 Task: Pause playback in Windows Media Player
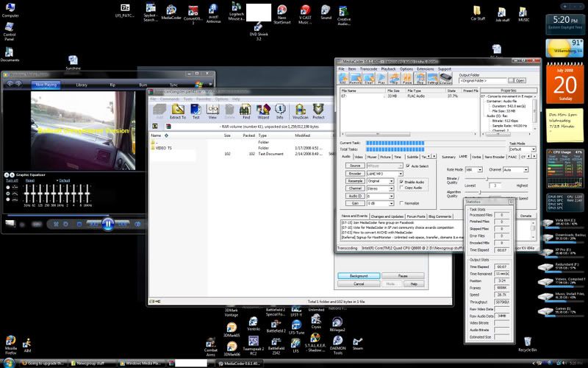[107, 224]
